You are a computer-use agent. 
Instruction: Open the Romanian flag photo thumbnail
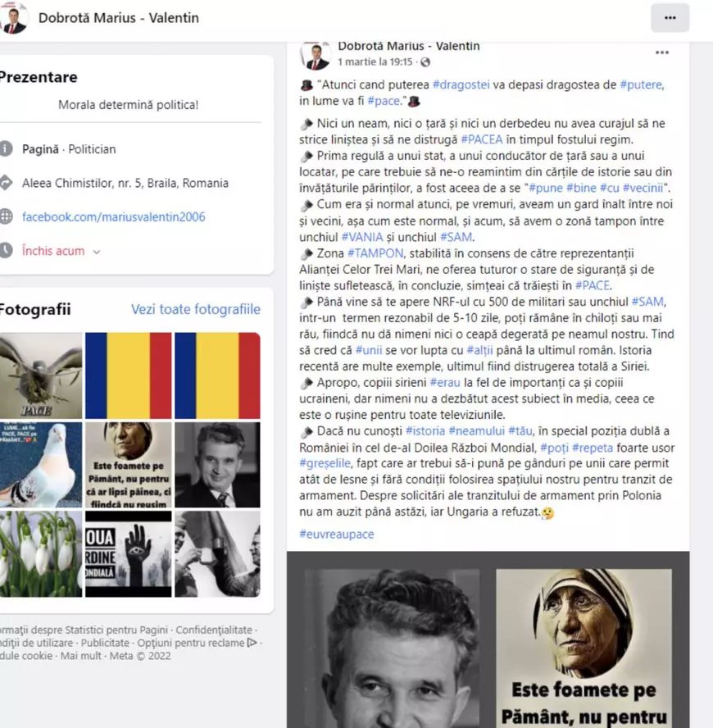click(129, 375)
